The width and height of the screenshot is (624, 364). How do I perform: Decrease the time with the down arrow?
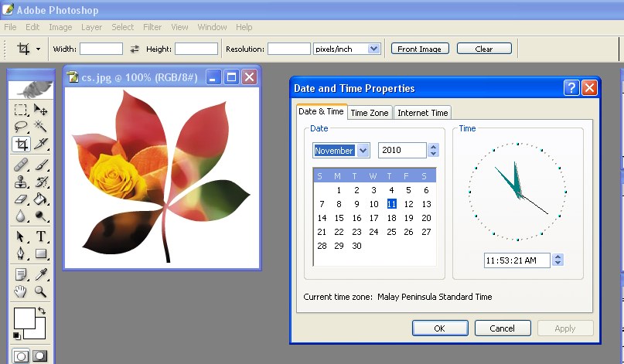[x=558, y=264]
